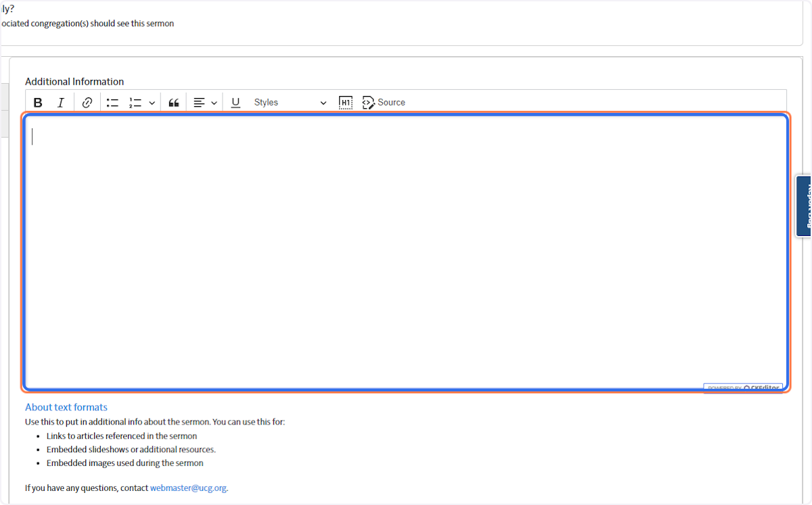Insert a link with the link icon
812x505 pixels.
87,103
